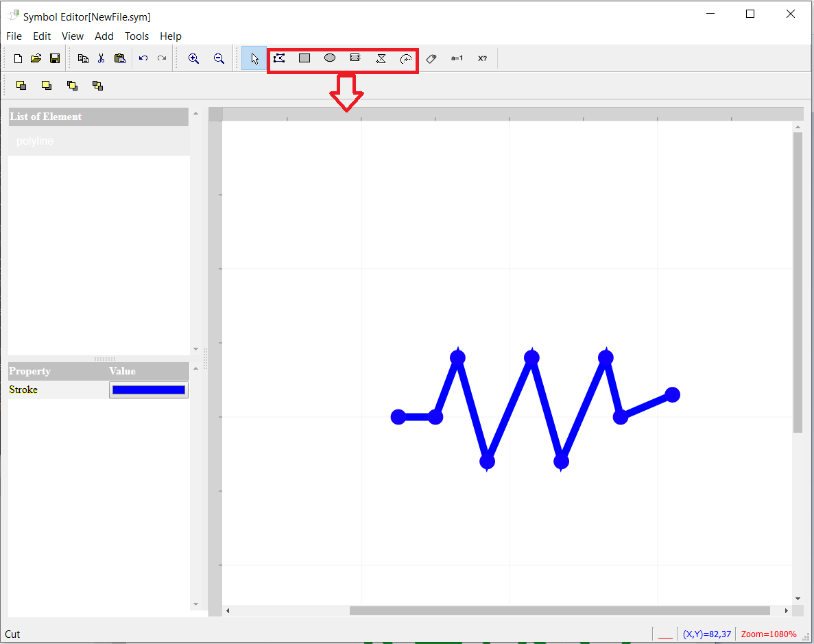
Task: Select the hourglass-shaped drawing tool
Action: [381, 58]
